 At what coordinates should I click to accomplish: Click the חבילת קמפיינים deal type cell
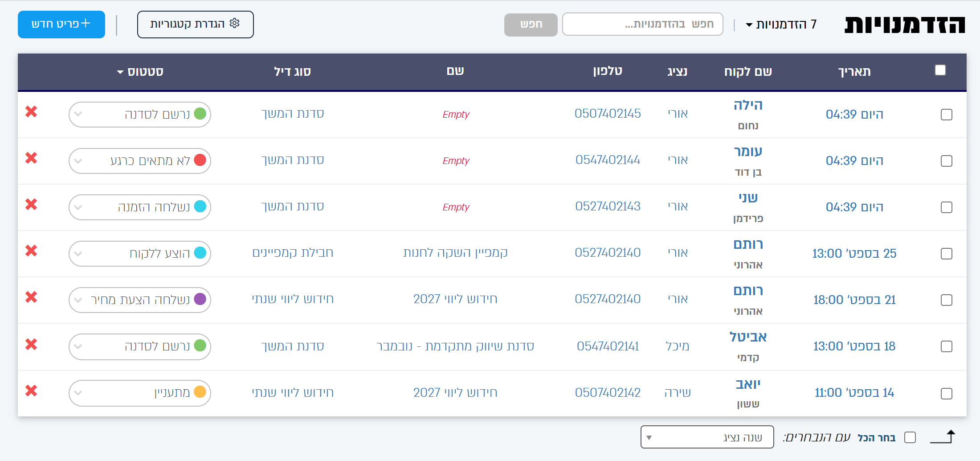293,253
